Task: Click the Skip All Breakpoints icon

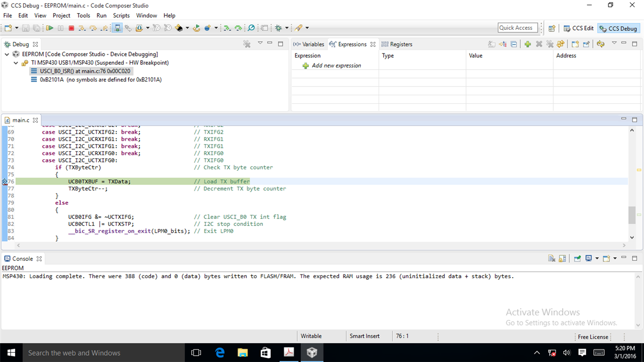Action: [x=251, y=28]
